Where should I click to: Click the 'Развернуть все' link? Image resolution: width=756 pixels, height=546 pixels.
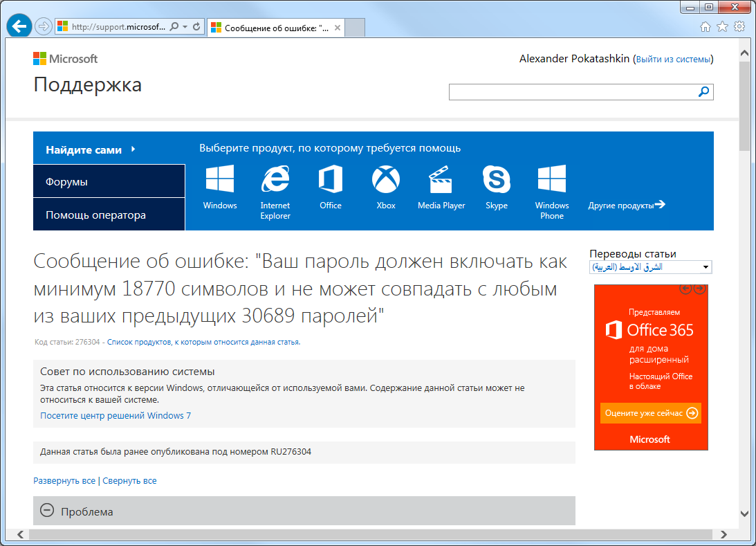(x=64, y=480)
